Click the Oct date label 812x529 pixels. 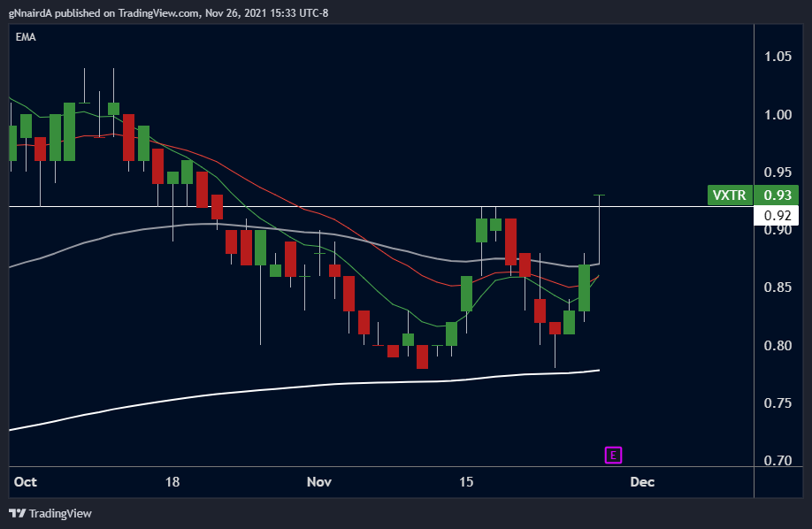[26, 482]
